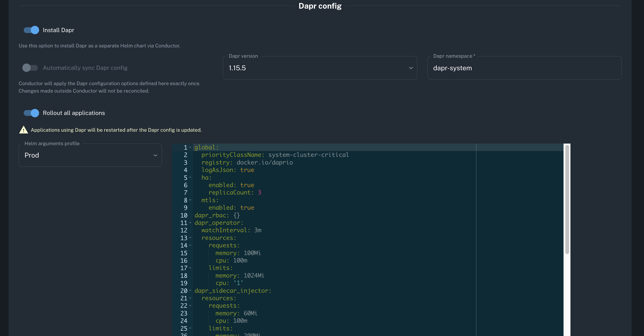
Task: Click the code editor vertical scrollbar
Action: [567, 199]
